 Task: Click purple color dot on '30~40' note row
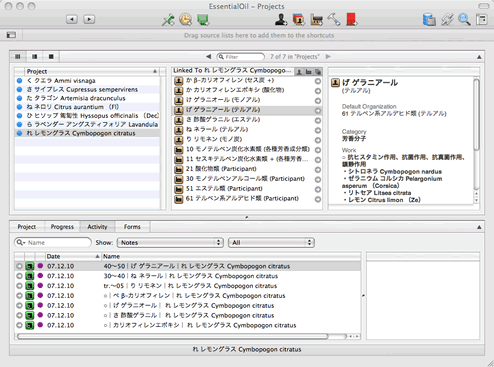(40, 276)
